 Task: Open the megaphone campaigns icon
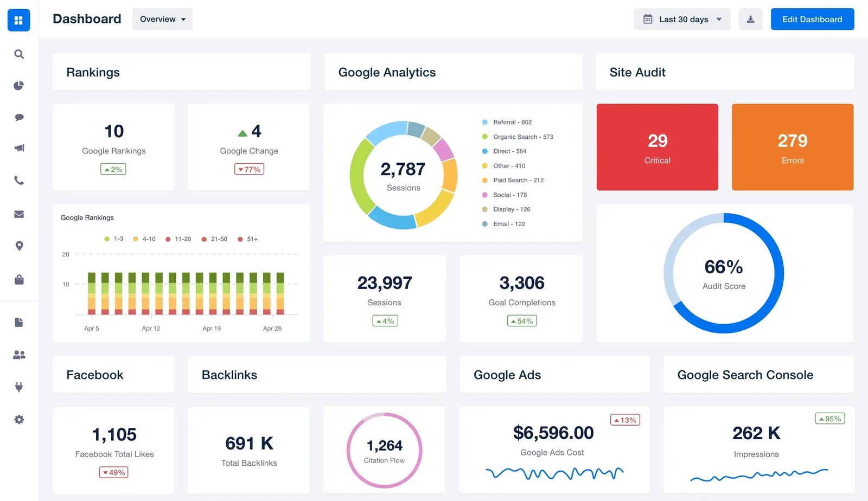point(19,148)
